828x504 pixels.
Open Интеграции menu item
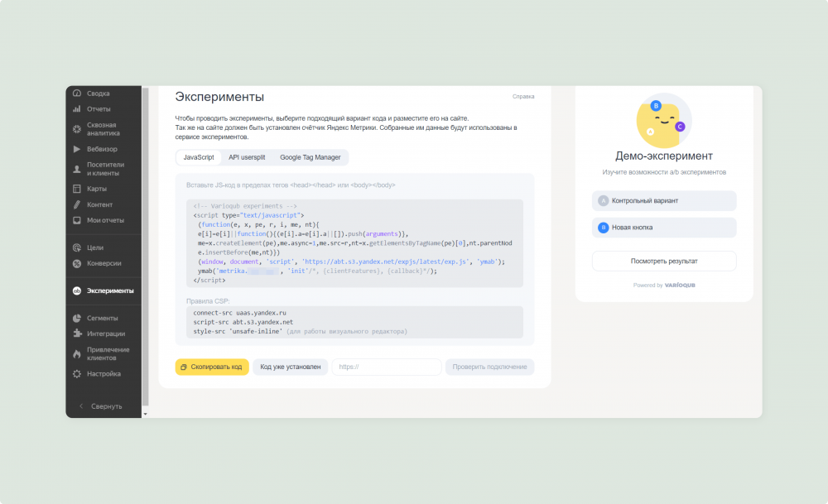point(106,334)
